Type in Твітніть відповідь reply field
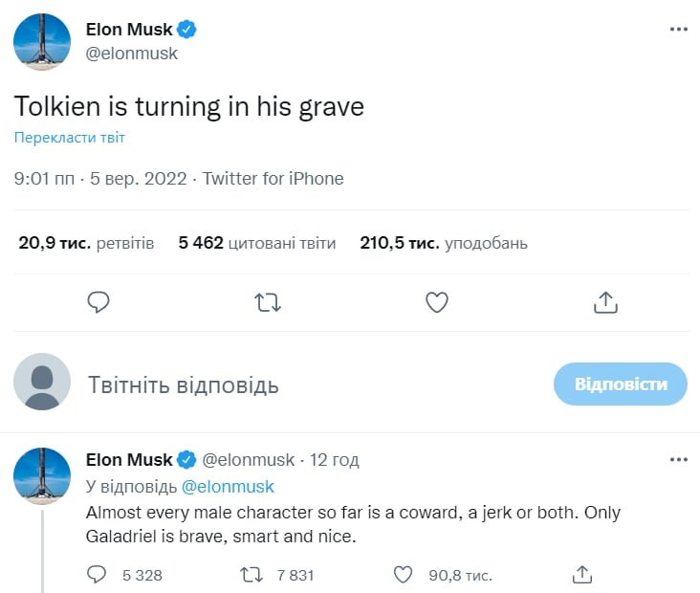Image resolution: width=700 pixels, height=593 pixels. [287, 385]
